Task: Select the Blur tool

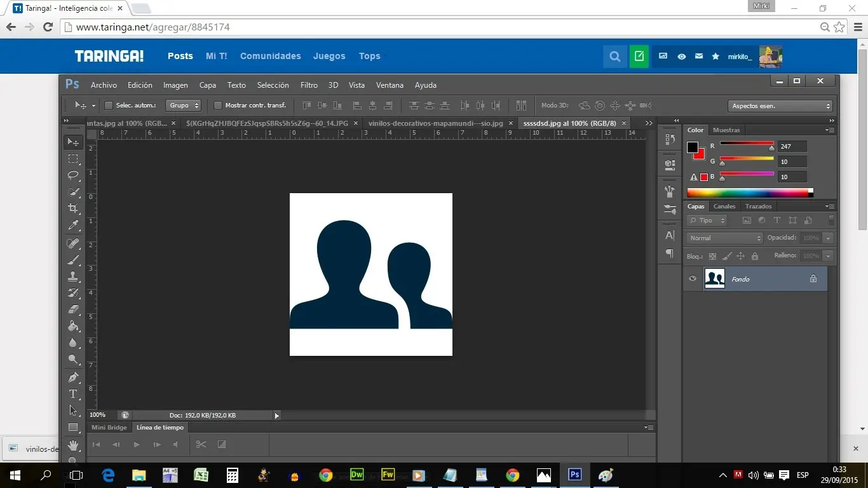Action: click(73, 342)
